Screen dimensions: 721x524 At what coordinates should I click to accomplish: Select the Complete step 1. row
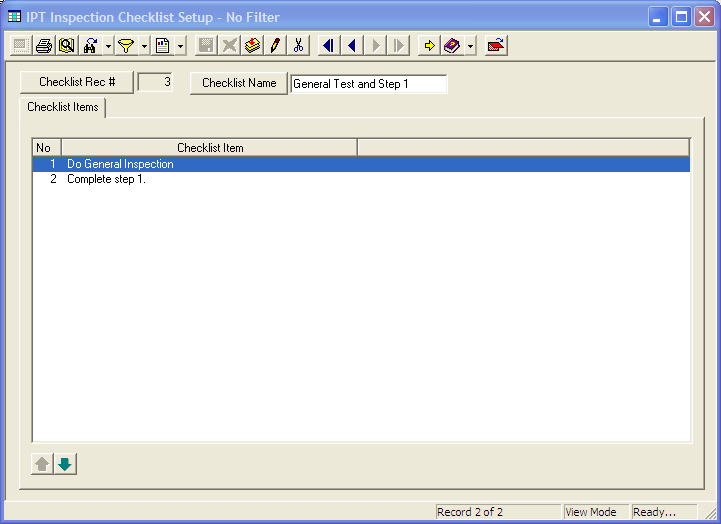361,179
